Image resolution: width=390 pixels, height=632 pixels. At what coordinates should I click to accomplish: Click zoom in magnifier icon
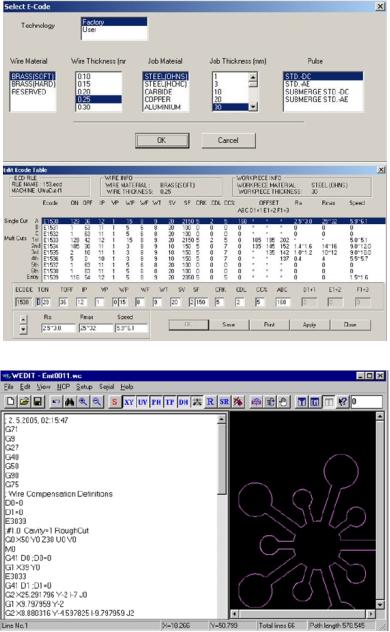83,401
